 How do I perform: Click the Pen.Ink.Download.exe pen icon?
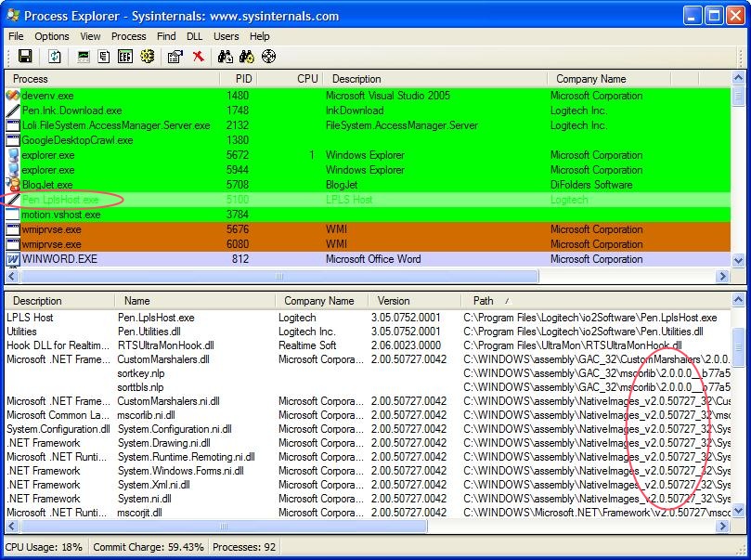[x=13, y=111]
